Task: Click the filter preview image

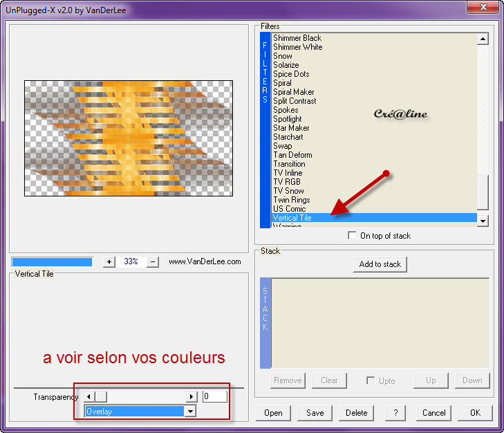Action: 129,138
